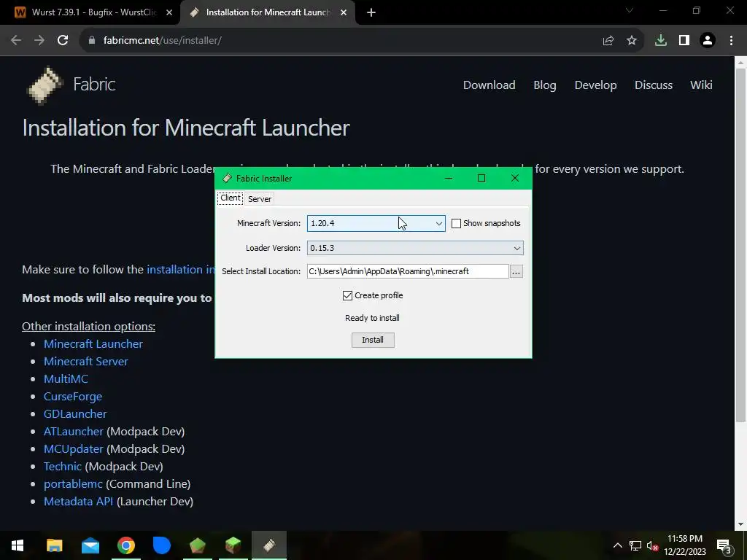Open the Loader Version dropdown
The width and height of the screenshot is (747, 560).
[x=415, y=248]
